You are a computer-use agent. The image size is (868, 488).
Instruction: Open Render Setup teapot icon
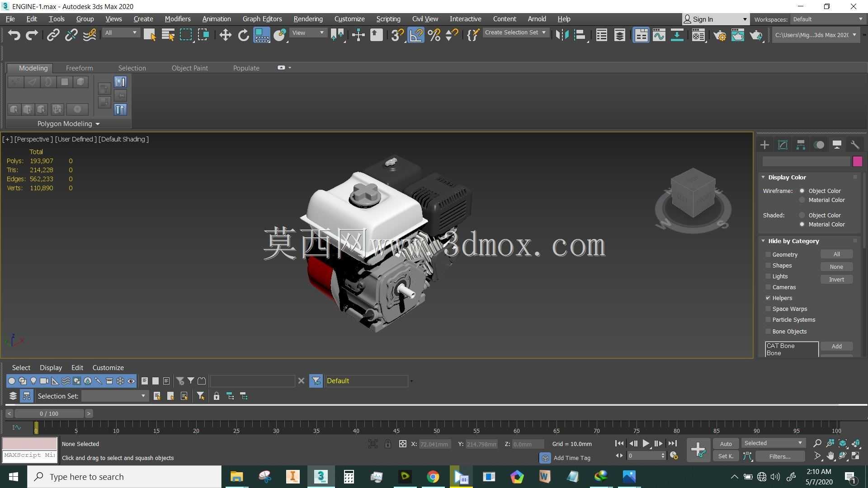[720, 35]
